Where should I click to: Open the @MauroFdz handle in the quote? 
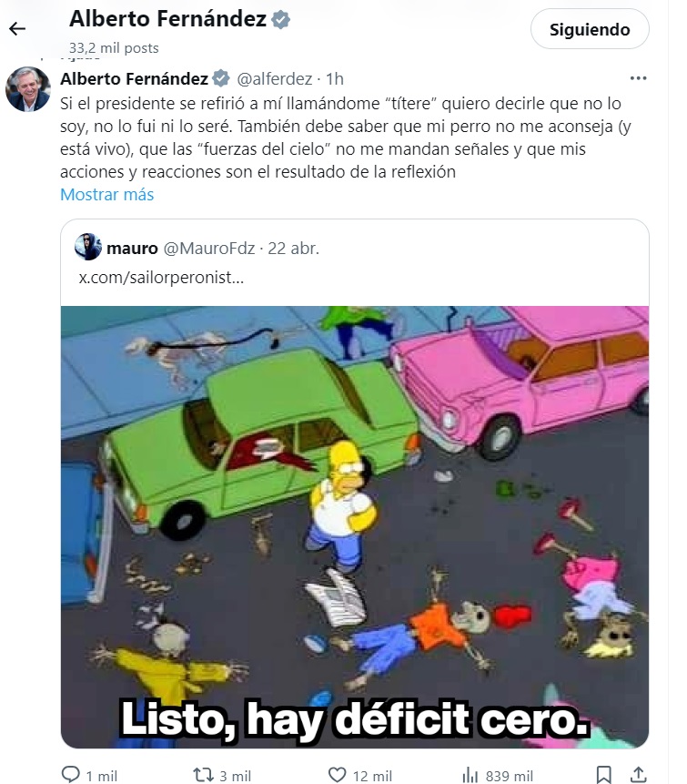(x=209, y=248)
